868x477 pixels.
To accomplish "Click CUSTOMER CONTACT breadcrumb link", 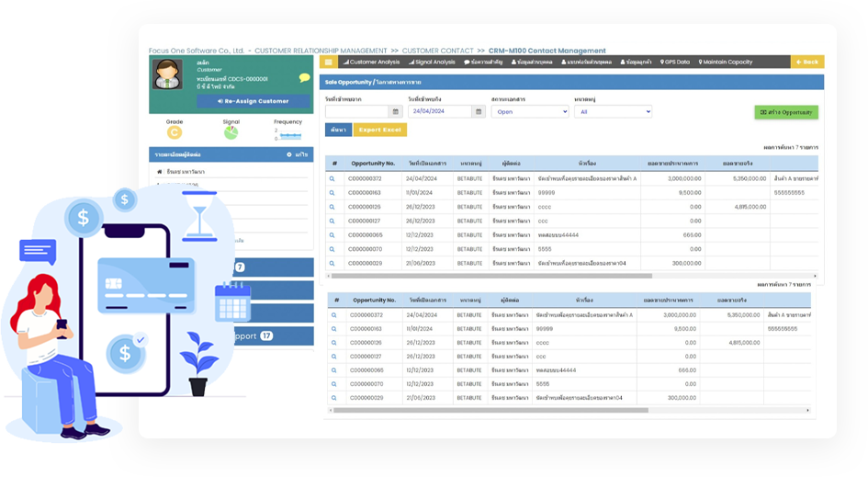I will (437, 51).
